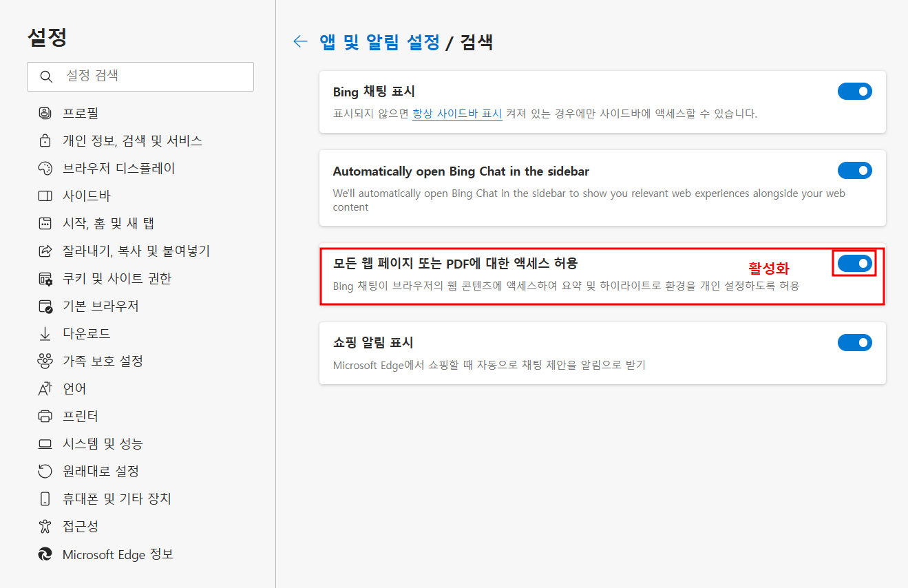Click the palette icon for browser display

click(45, 168)
